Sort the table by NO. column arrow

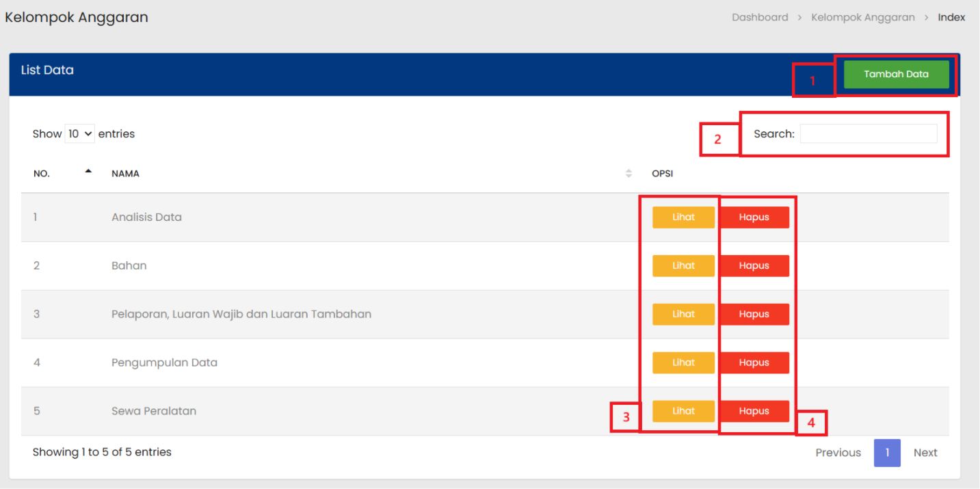click(x=88, y=172)
